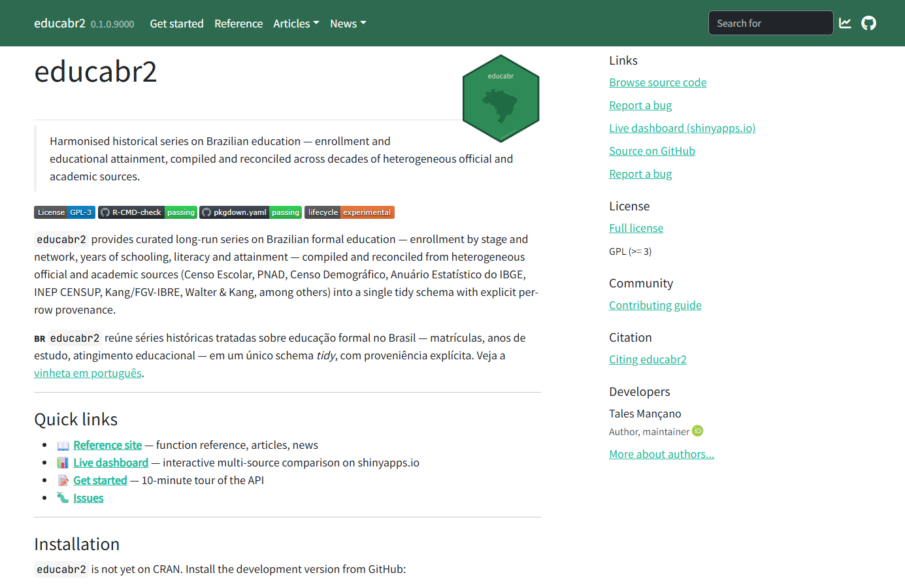Click the ORCID icon beside Author, maintainer

[x=698, y=431]
